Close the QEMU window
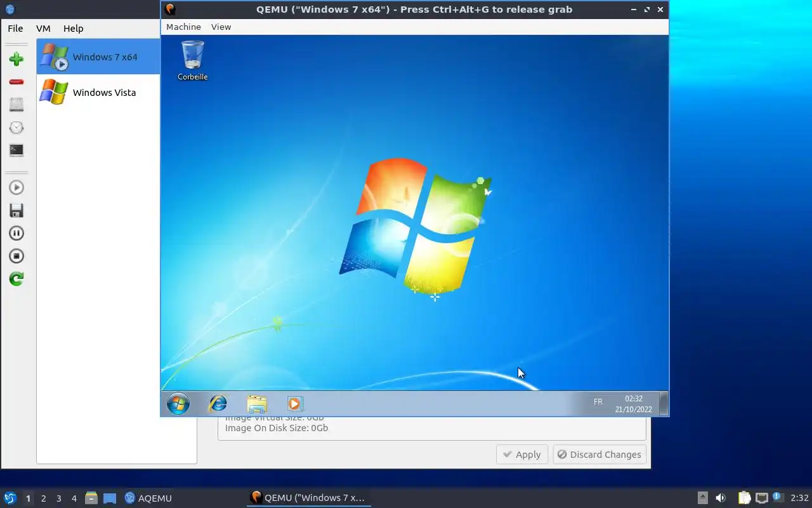The image size is (812, 508). tap(660, 10)
